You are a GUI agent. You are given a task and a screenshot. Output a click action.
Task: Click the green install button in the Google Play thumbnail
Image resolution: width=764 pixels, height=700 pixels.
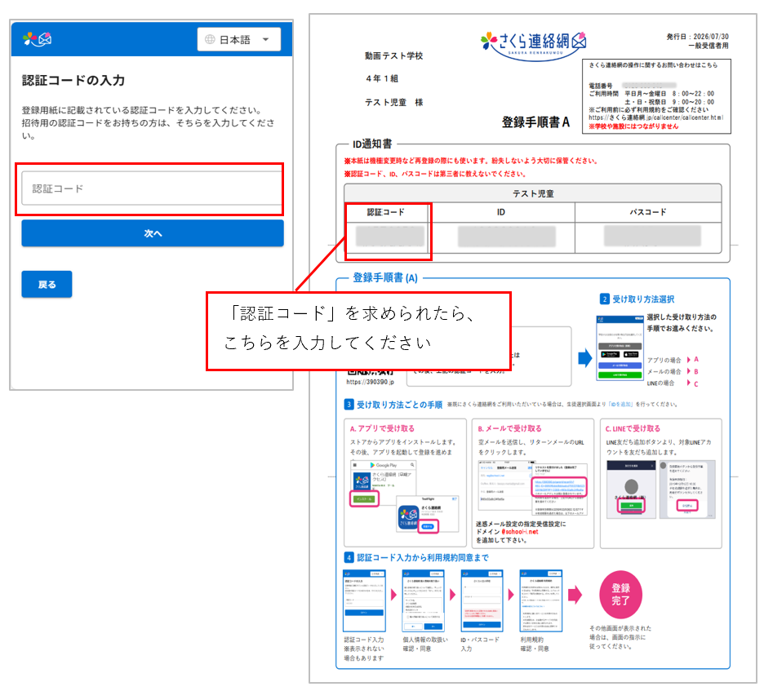pyautogui.click(x=365, y=499)
